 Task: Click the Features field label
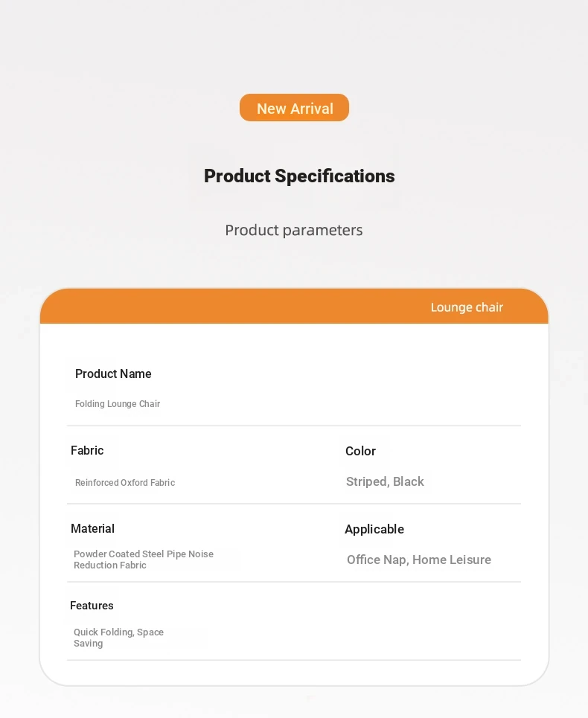pyautogui.click(x=92, y=606)
